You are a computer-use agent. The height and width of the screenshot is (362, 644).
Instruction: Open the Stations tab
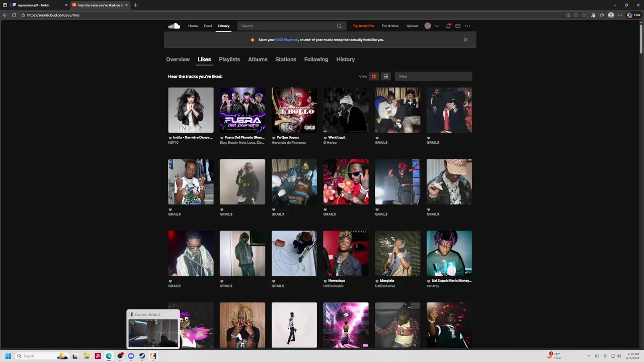pyautogui.click(x=286, y=59)
